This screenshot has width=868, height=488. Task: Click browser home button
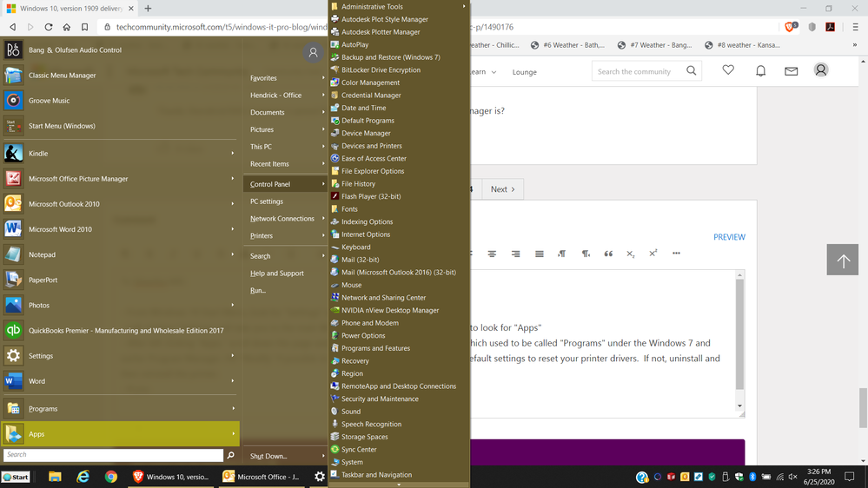point(66,27)
